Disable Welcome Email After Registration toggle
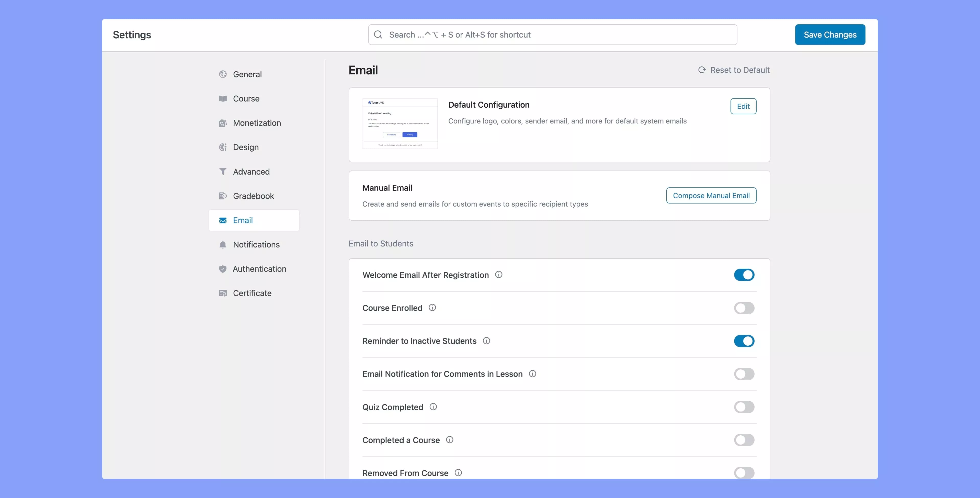Screen dimensions: 980x498 744,275
